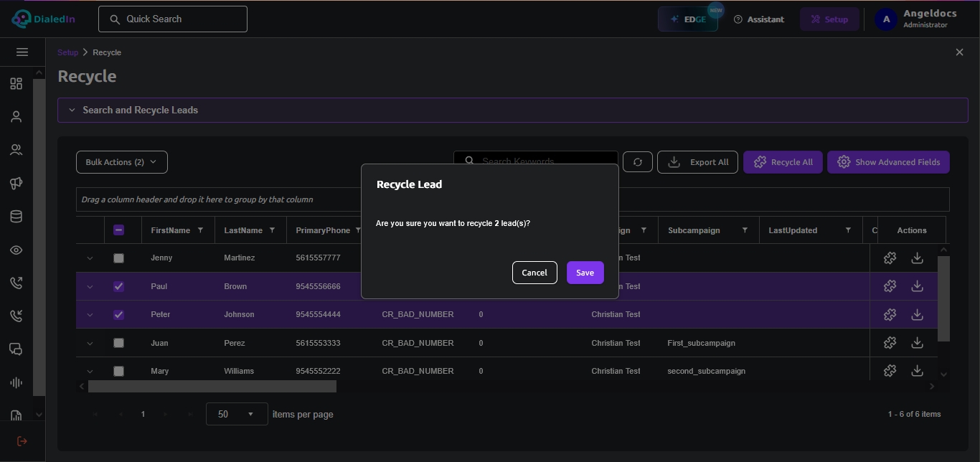Click download icon in Peter Johnson row
Screen dimensions: 980x462
pyautogui.click(x=917, y=314)
